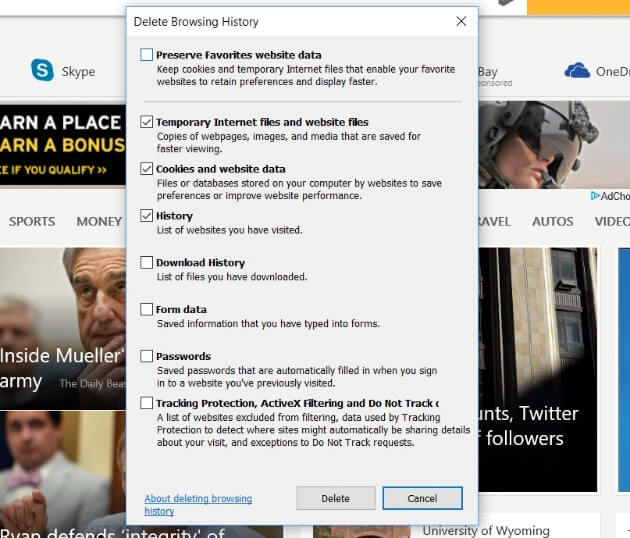This screenshot has width=630, height=538.
Task: Enable the Form data checkbox
Action: [x=147, y=310]
